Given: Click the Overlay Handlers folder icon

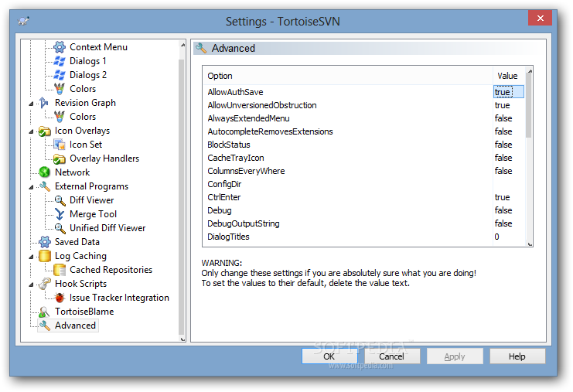Looking at the screenshot, I should point(60,159).
